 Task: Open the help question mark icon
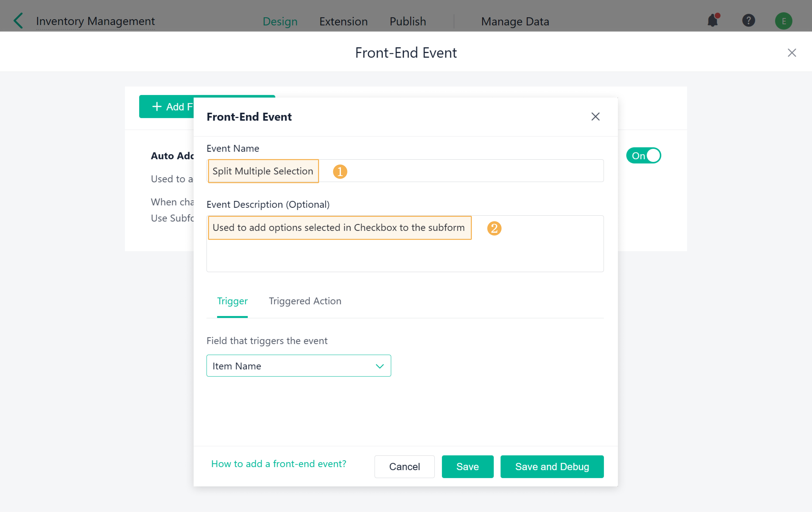[748, 21]
